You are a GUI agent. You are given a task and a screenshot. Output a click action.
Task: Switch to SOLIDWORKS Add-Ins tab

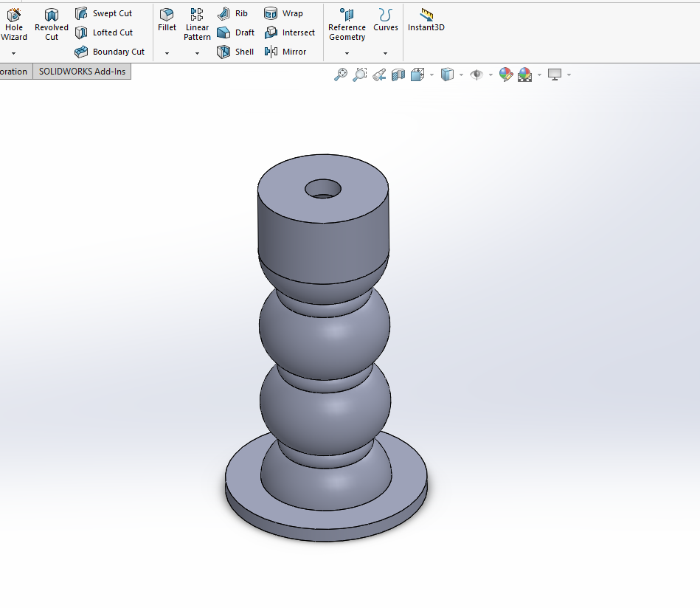[x=82, y=72]
